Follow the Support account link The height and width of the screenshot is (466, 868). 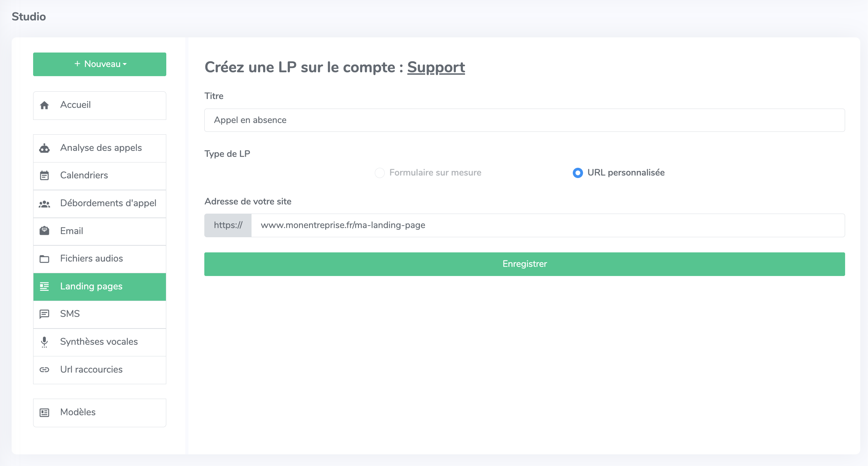[x=436, y=67]
